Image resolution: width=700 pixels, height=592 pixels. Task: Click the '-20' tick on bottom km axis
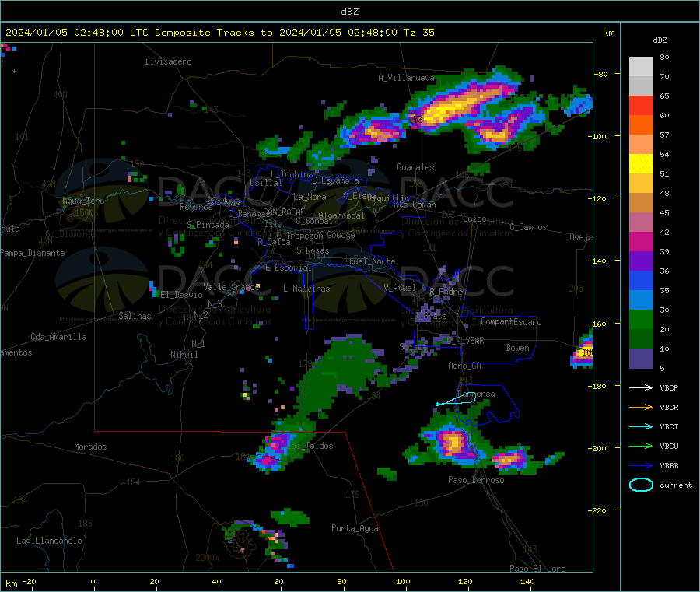30,582
